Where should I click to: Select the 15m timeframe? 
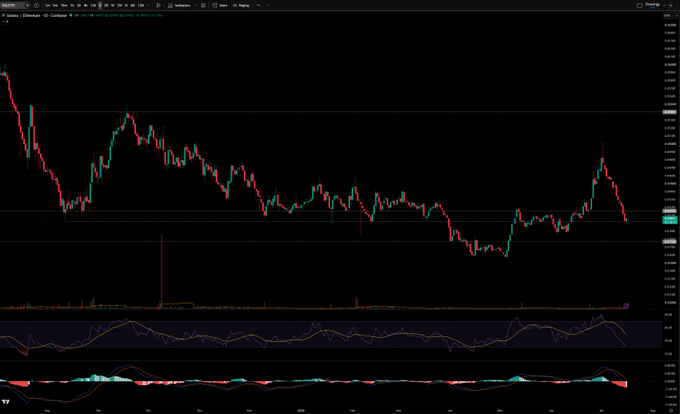[64, 5]
